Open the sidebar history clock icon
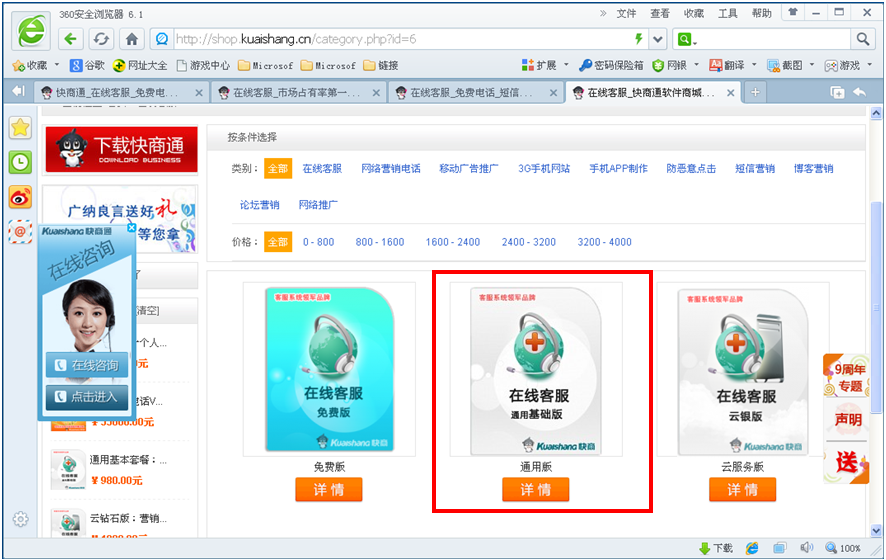This screenshot has width=886, height=560. coord(20,162)
